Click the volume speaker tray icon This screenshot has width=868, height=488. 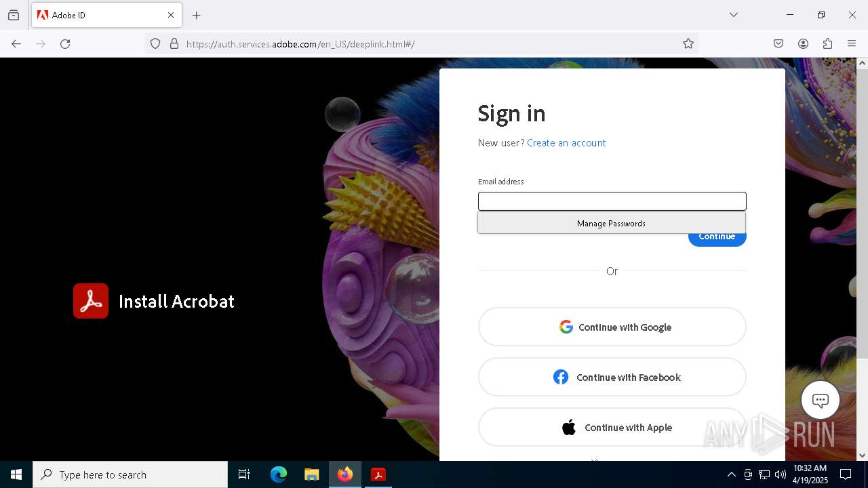[781, 474]
